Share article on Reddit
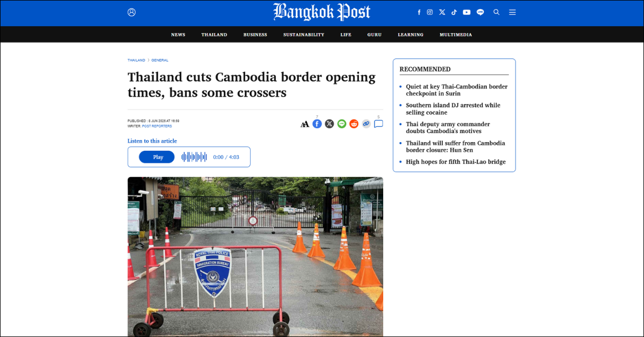The height and width of the screenshot is (337, 644). tap(354, 124)
